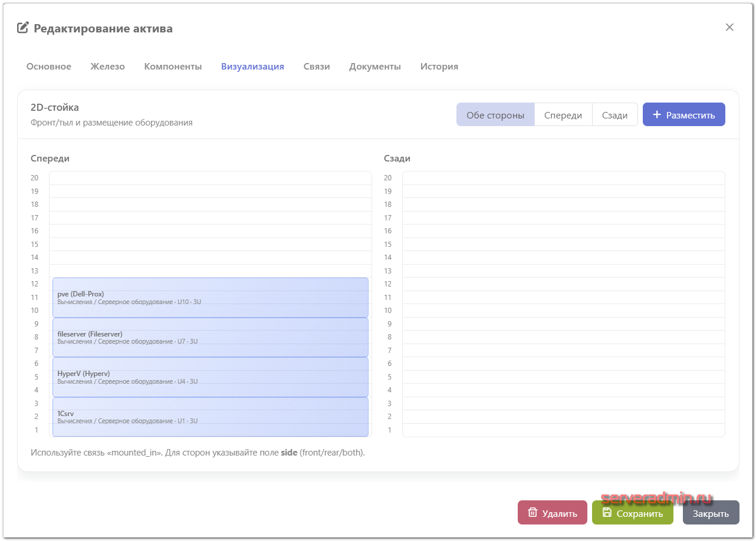
Task: Select the Визуализация tab
Action: pos(252,67)
